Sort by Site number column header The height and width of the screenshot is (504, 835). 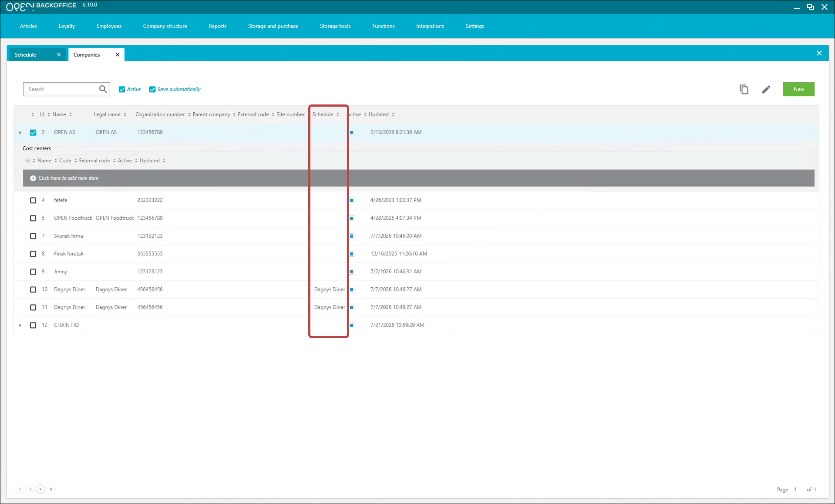pos(290,114)
